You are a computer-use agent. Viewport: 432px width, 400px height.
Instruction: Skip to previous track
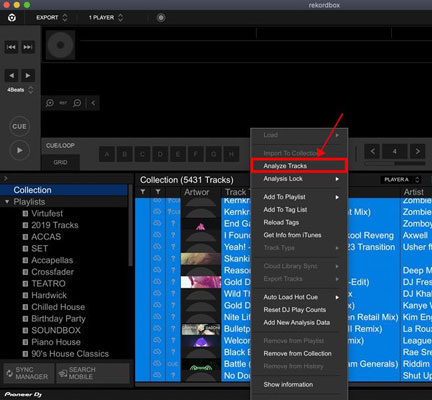click(11, 47)
